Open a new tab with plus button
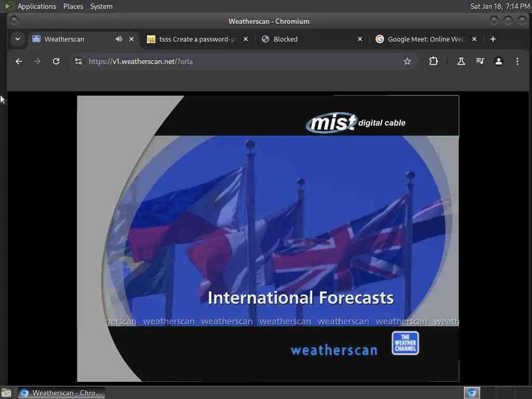The width and height of the screenshot is (532, 399). point(493,39)
